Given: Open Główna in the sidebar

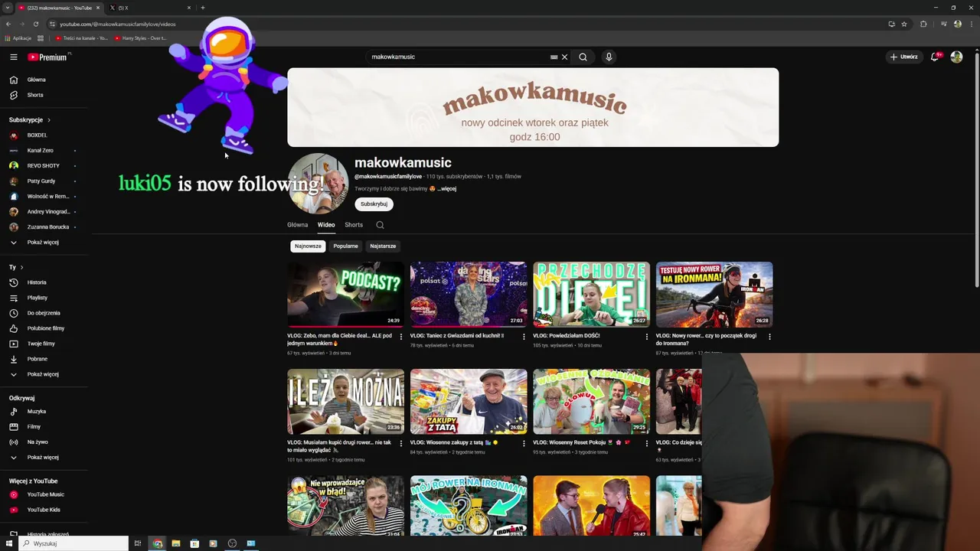Looking at the screenshot, I should point(37,80).
